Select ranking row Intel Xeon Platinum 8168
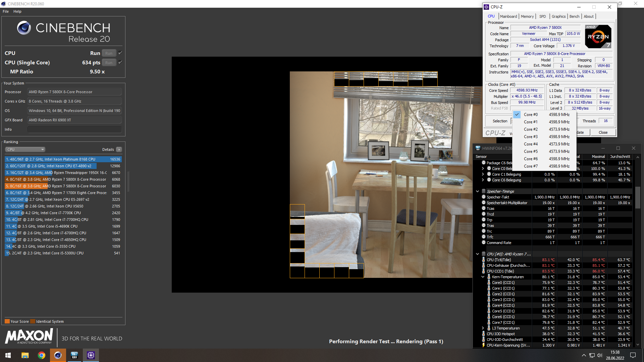This screenshot has width=644, height=362. click(x=63, y=159)
